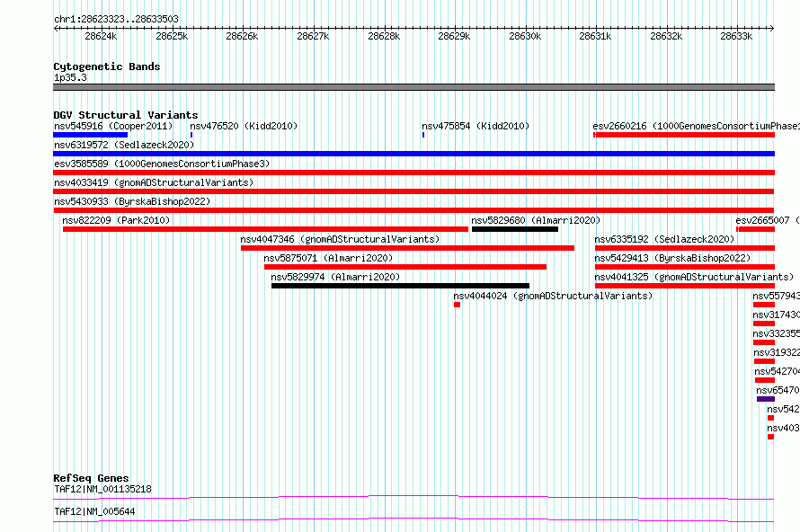The image size is (800, 532).
Task: Click the black nsv5829680 (Almarri2020) bar
Action: (x=515, y=229)
